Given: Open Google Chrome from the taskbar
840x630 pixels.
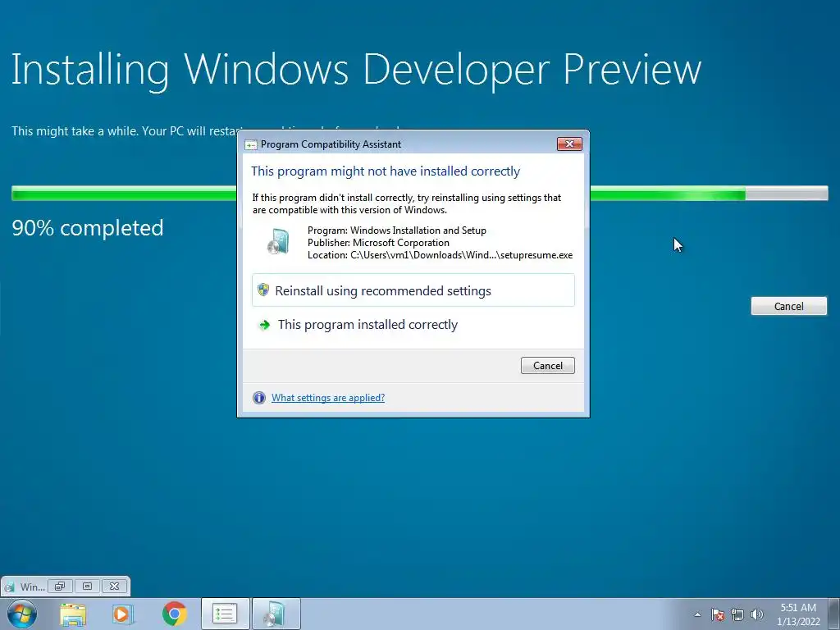Looking at the screenshot, I should [x=175, y=614].
